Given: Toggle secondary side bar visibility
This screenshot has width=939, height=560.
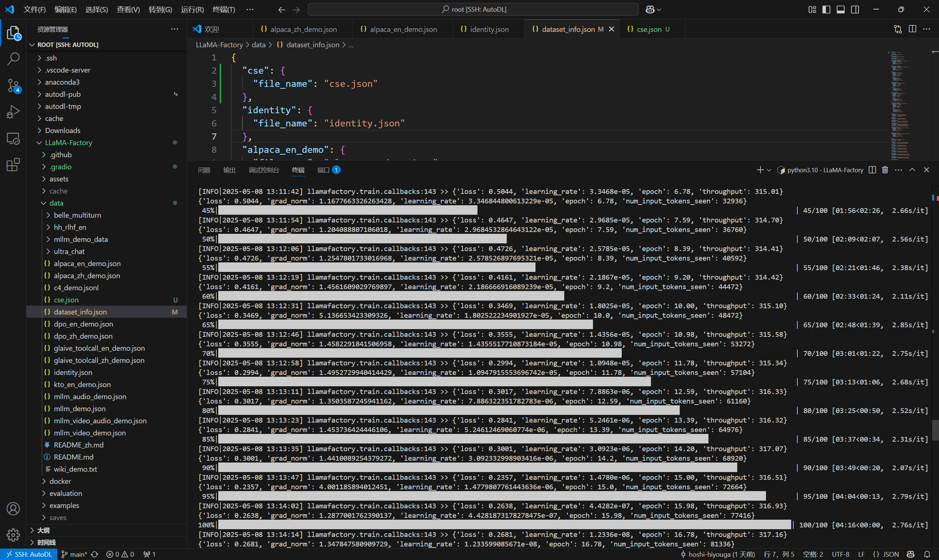Looking at the screenshot, I should pos(855,10).
